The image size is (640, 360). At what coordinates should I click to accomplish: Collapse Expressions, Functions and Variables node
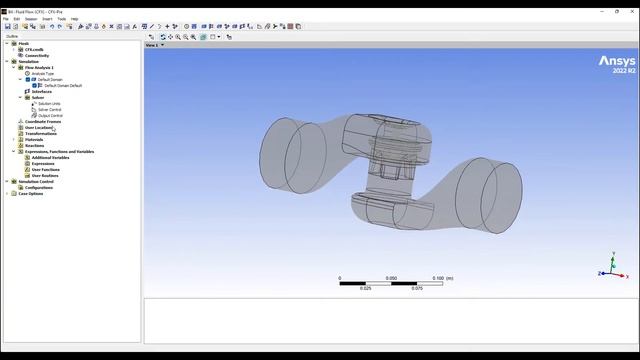(x=13, y=151)
